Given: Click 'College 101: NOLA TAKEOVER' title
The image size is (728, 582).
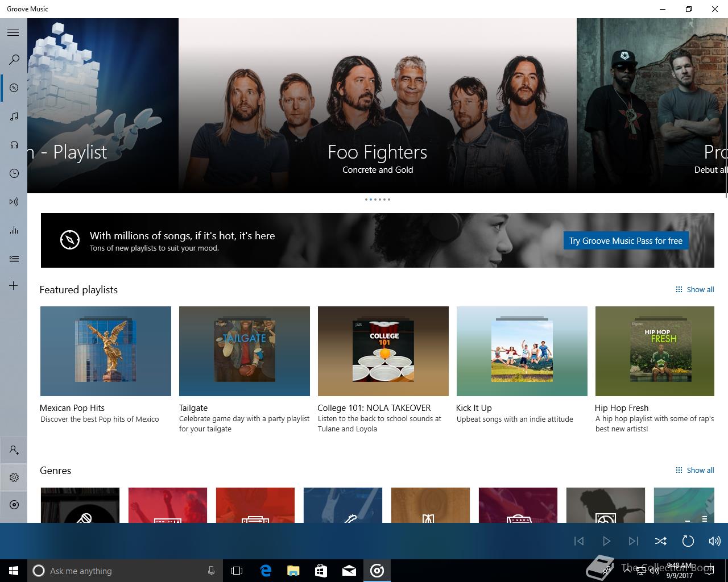Looking at the screenshot, I should 374,408.
